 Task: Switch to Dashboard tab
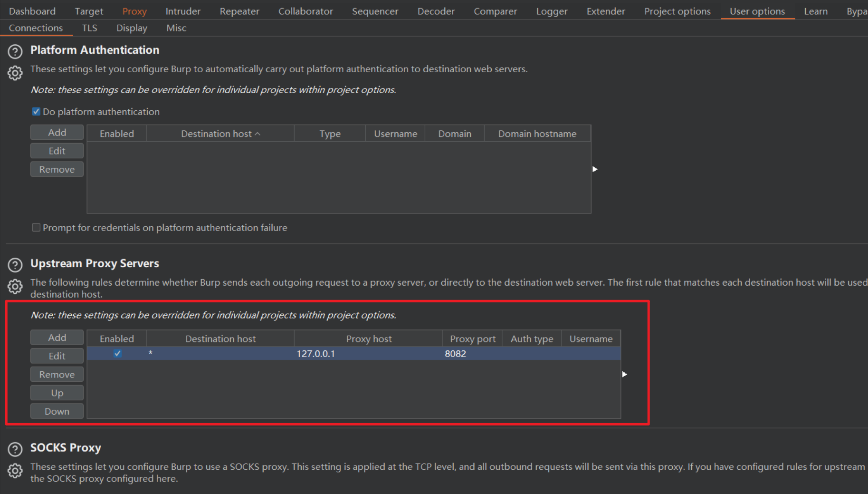tap(32, 11)
